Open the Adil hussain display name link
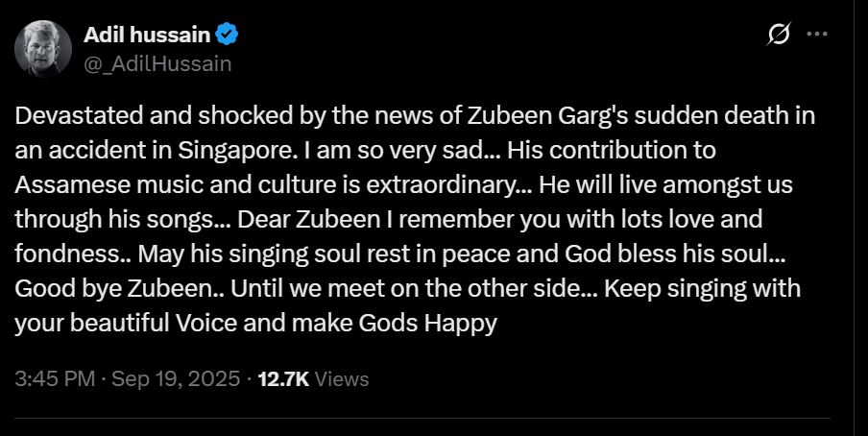This screenshot has height=436, width=868. coord(147,36)
